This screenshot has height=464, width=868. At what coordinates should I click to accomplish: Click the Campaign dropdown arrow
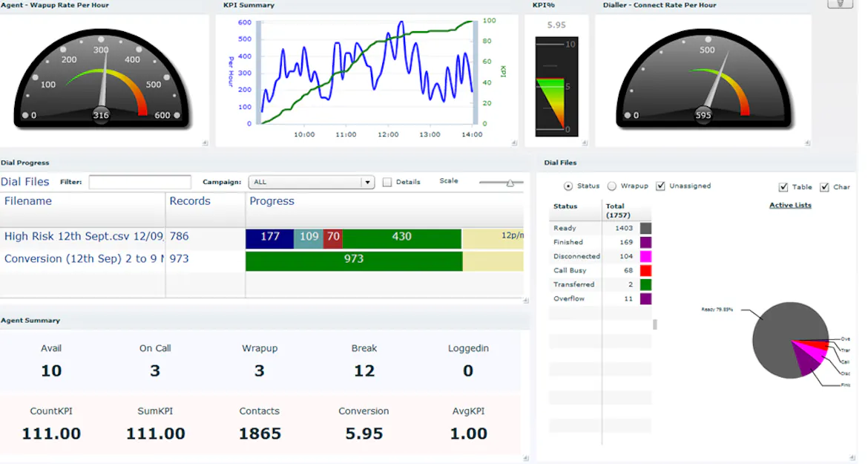tap(367, 183)
